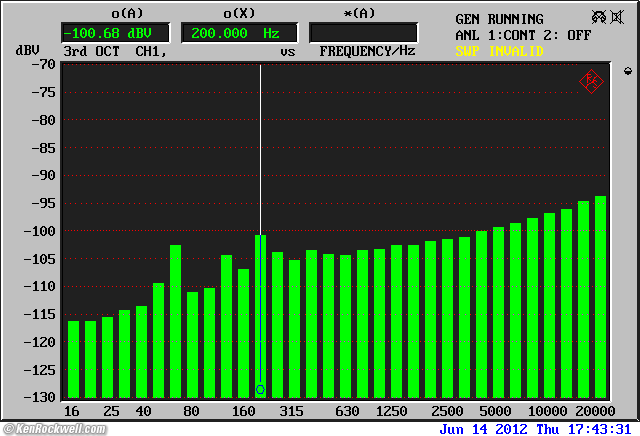The width and height of the screenshot is (640, 436).
Task: Click the second muted speaker icon
Action: pyautogui.click(x=619, y=18)
